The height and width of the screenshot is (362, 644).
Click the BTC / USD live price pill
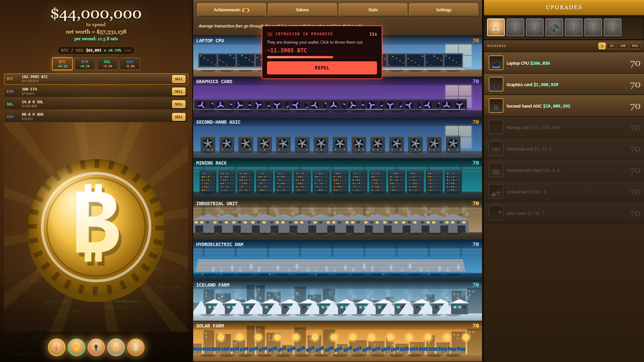[x=96, y=50]
